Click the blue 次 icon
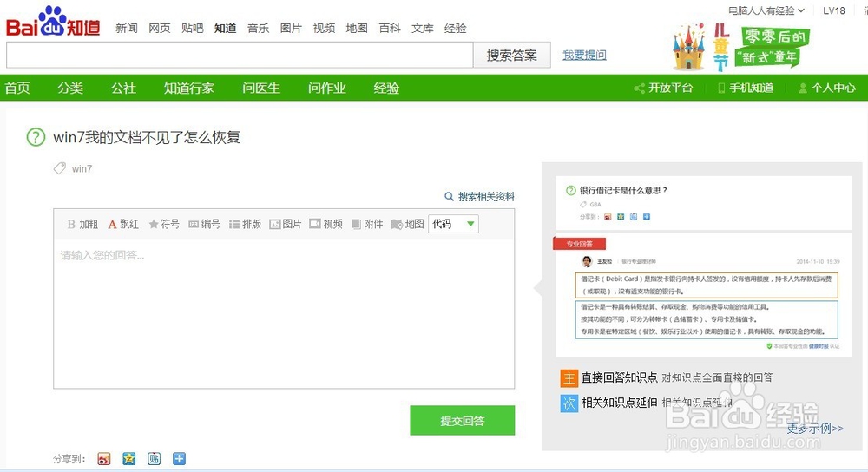Image resolution: width=868 pixels, height=472 pixels. [x=569, y=403]
